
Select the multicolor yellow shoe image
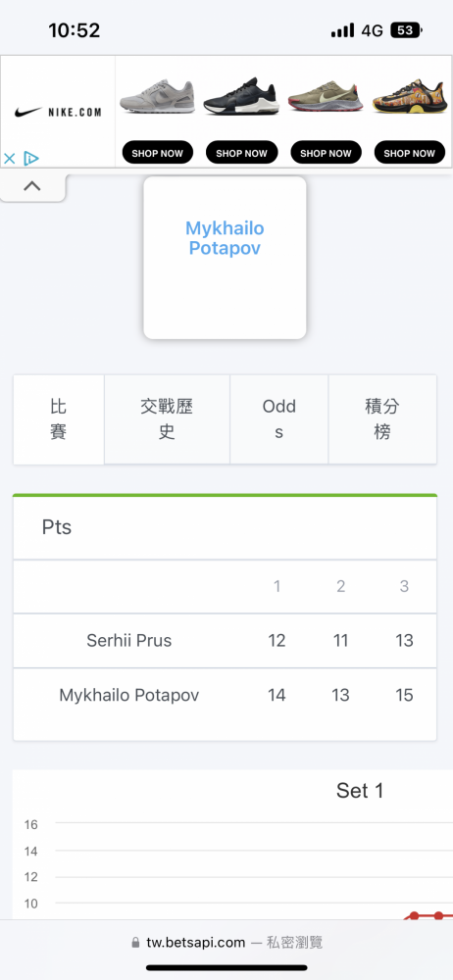click(409, 96)
